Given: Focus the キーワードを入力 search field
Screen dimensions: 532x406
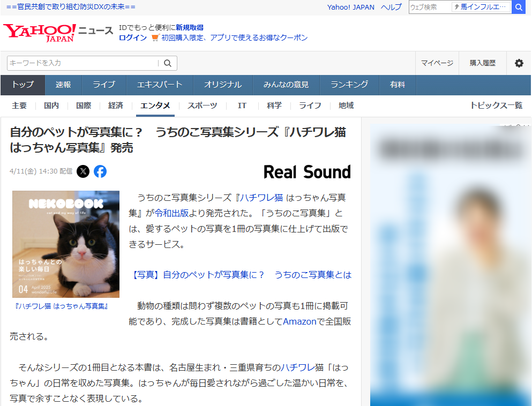Looking at the screenshot, I should click(83, 63).
